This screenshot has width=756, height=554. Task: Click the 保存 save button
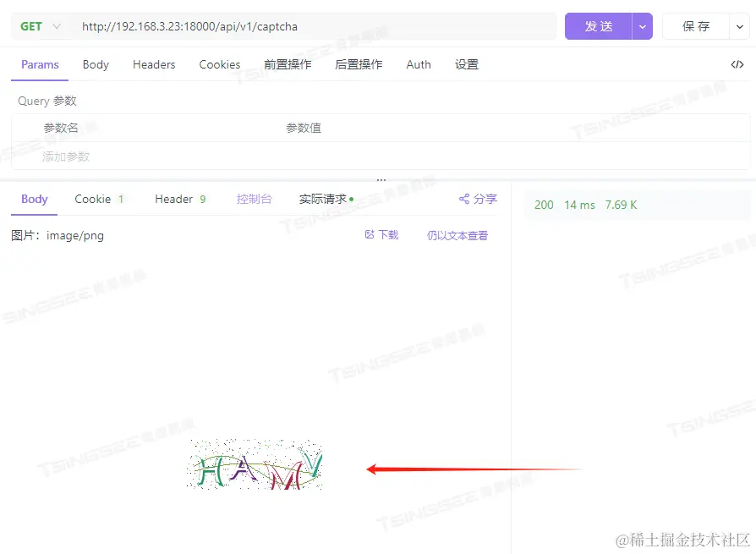(696, 26)
